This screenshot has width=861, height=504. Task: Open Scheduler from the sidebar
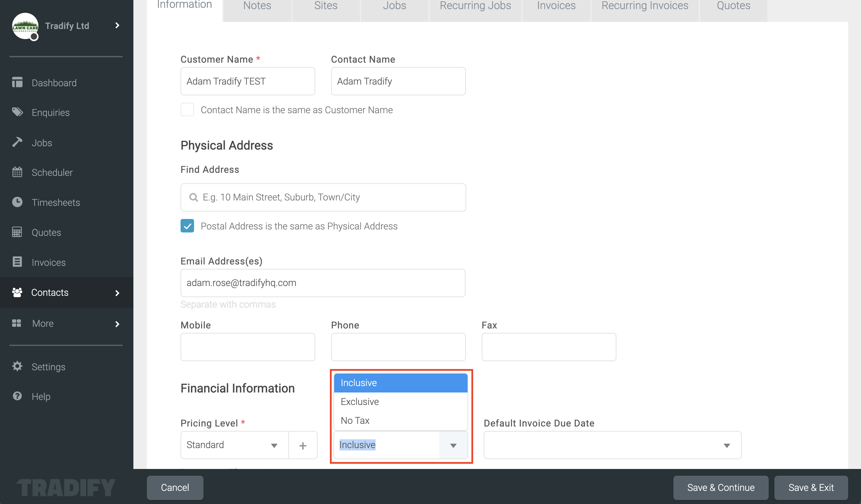[52, 172]
